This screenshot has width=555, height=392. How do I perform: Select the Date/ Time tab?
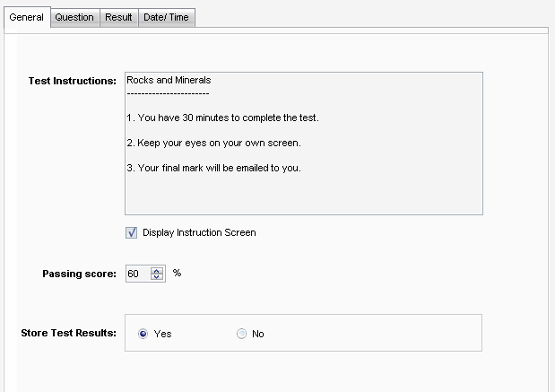pyautogui.click(x=167, y=17)
